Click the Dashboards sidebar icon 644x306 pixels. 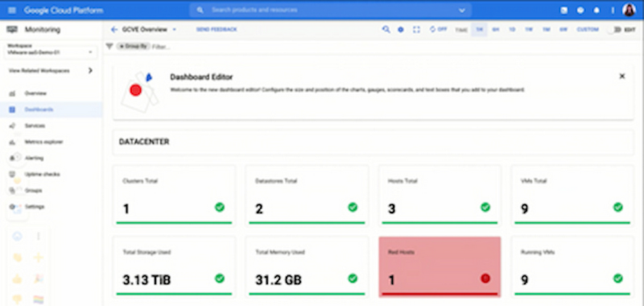click(12, 110)
